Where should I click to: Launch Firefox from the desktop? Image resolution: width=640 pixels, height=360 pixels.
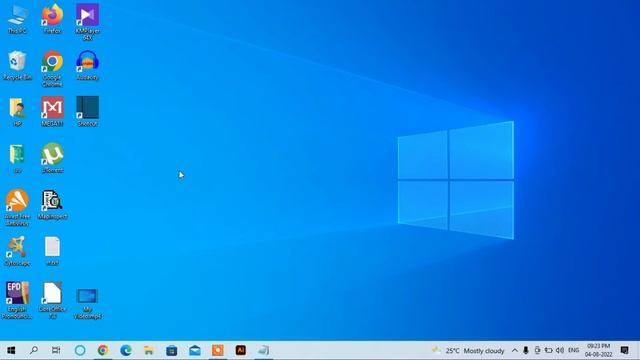tap(52, 18)
